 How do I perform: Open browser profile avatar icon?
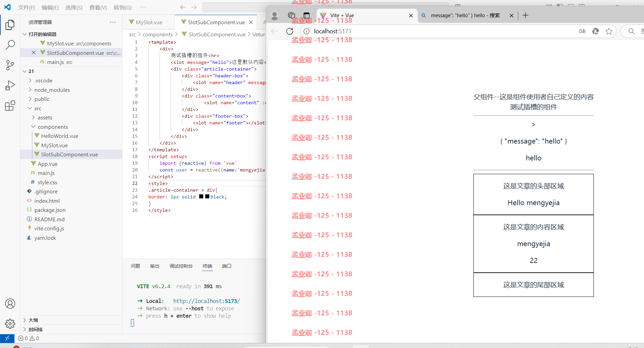point(275,15)
